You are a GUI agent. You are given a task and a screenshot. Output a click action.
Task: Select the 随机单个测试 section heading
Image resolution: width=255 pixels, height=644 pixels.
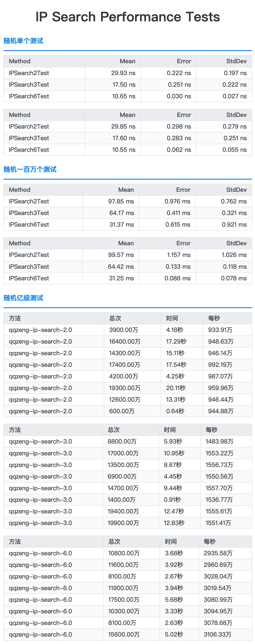tap(23, 41)
